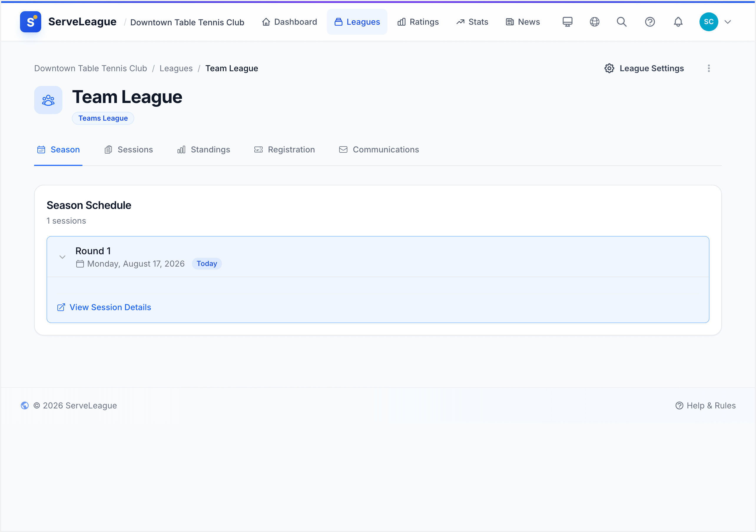Open Help & Rules in the footer
This screenshot has height=532, width=756.
705,405
